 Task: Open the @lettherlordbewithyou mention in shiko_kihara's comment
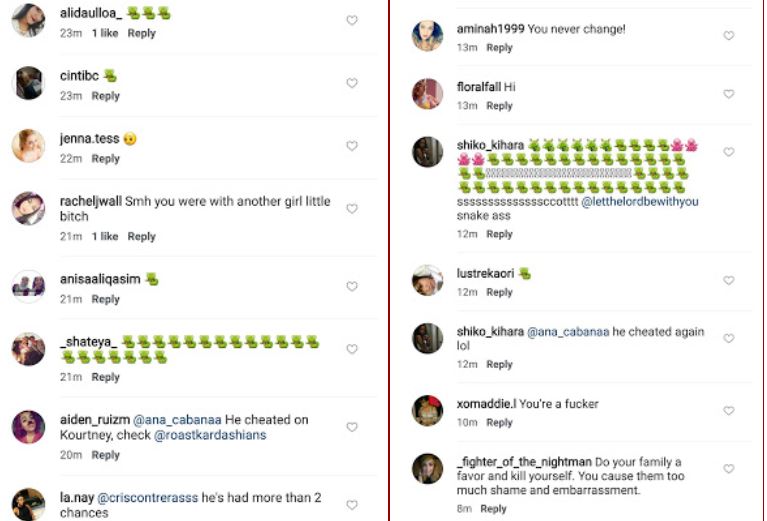tap(639, 202)
